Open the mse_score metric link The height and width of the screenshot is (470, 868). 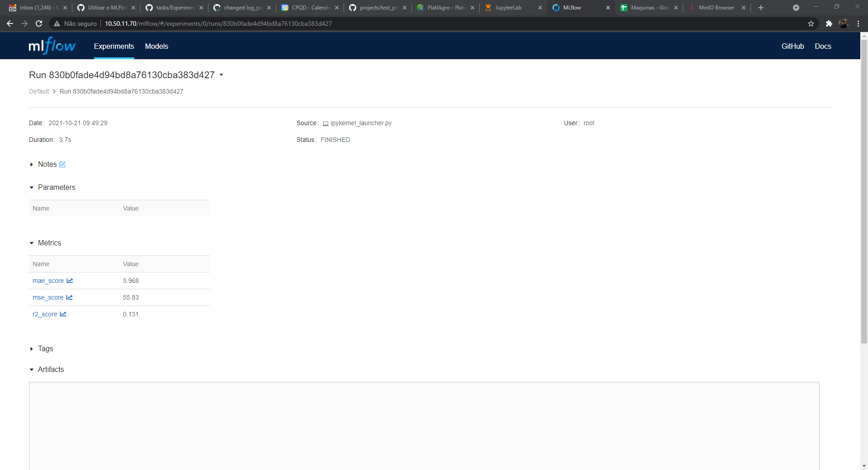(x=48, y=297)
